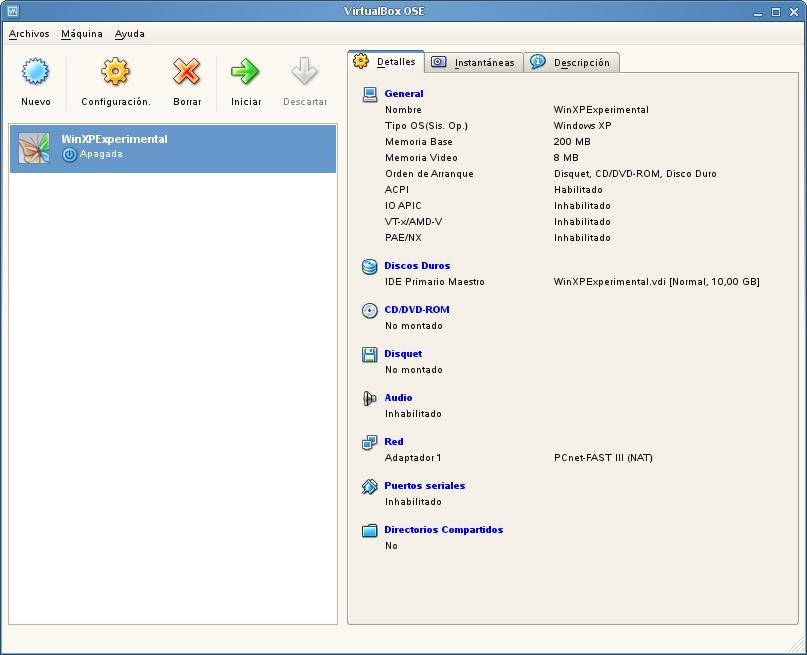Switch to the Detalles tab

click(386, 62)
